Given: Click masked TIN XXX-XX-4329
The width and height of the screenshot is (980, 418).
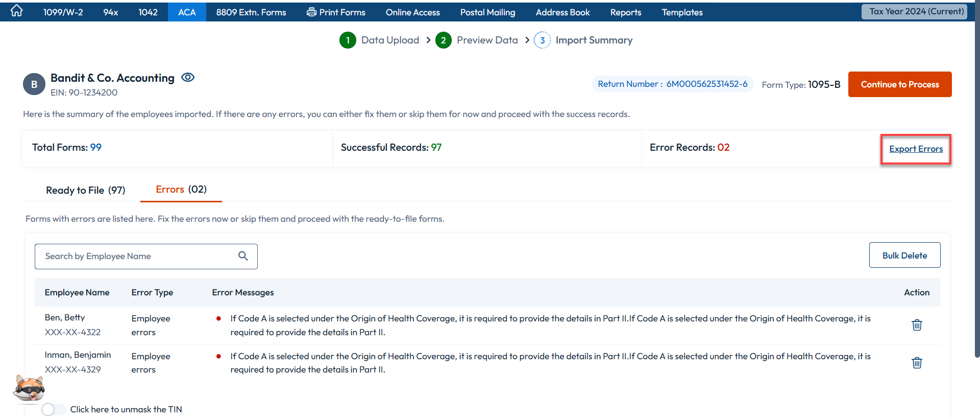Looking at the screenshot, I should coord(72,369).
